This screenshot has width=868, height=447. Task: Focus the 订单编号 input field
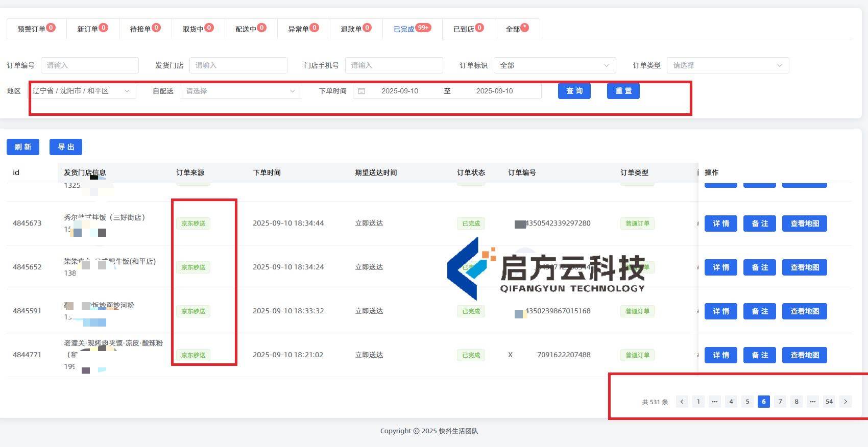90,65
